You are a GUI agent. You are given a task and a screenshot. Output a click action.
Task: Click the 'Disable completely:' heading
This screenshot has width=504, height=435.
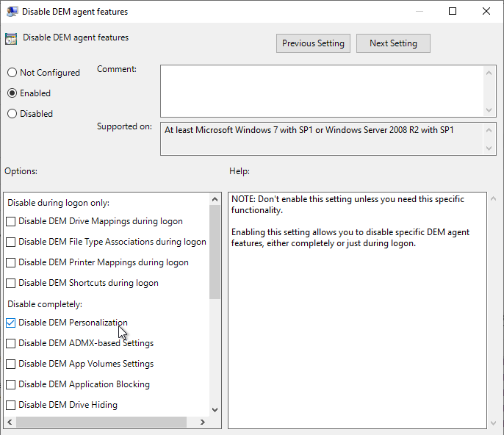click(45, 304)
